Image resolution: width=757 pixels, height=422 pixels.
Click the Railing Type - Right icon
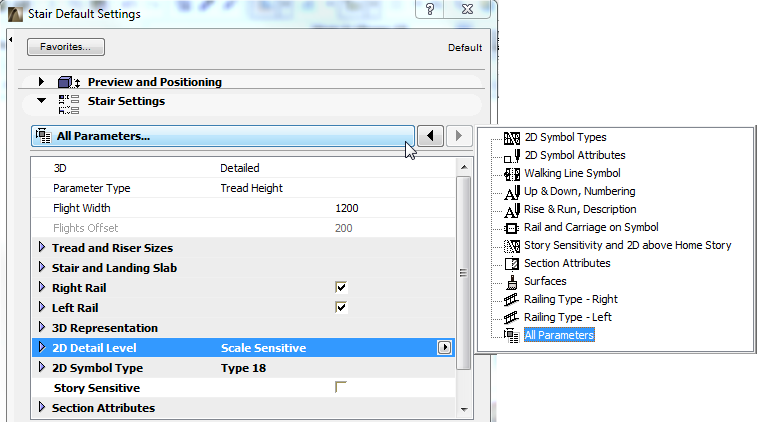click(x=512, y=300)
